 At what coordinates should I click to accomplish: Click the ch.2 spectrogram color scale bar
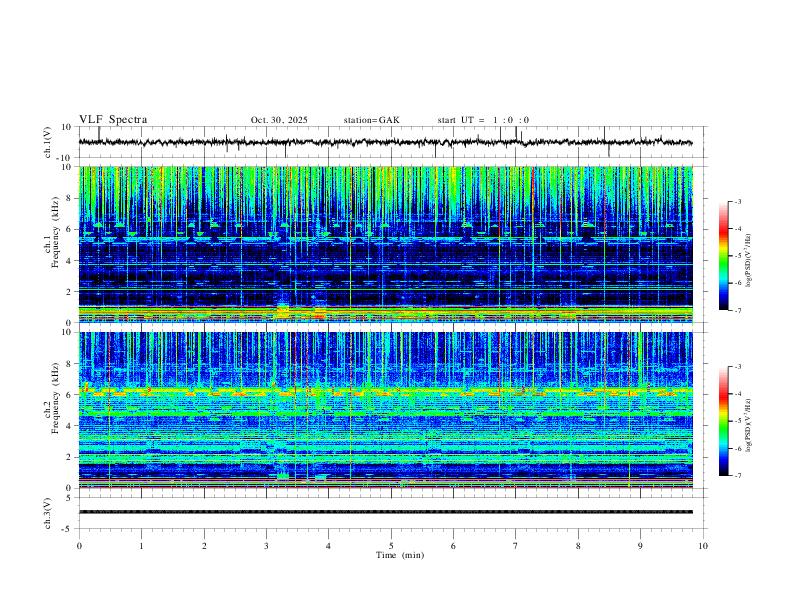(x=723, y=421)
